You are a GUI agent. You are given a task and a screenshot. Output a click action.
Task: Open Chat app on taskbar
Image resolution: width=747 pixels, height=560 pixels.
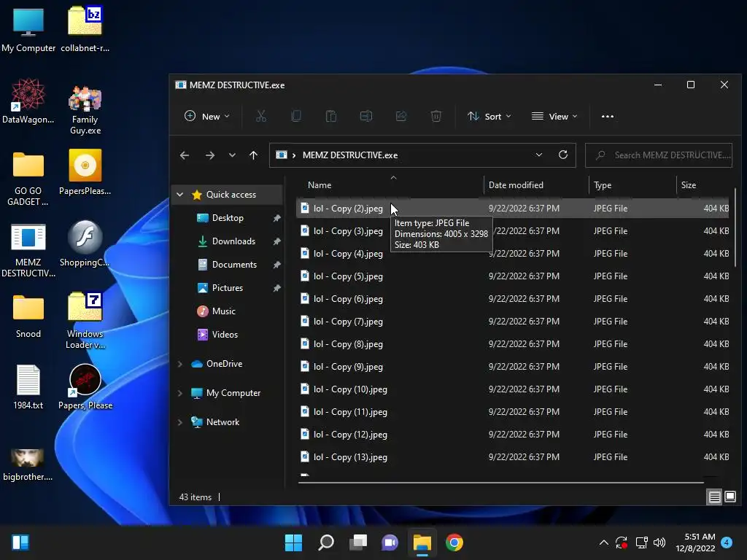(390, 542)
